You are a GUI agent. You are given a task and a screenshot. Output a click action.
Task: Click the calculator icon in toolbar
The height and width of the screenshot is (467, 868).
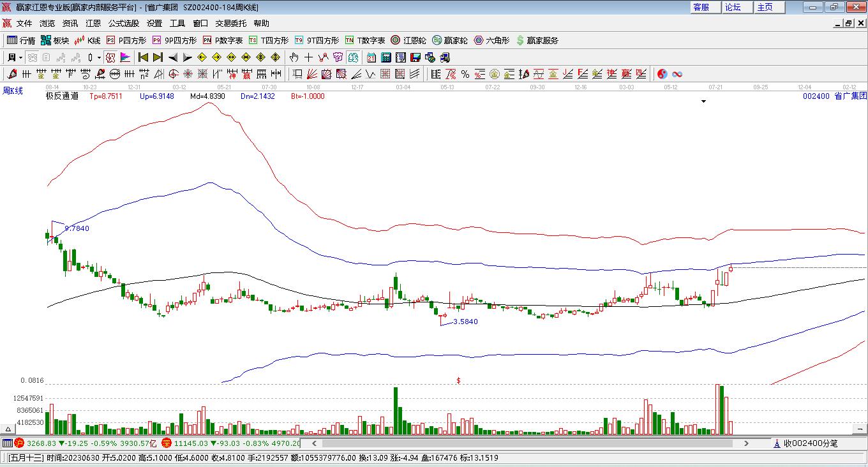click(x=385, y=57)
